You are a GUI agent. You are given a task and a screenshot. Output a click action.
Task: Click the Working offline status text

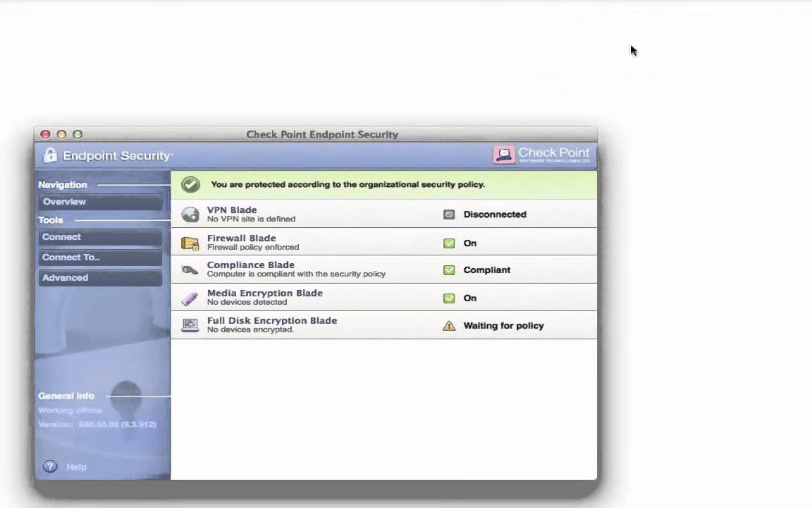coord(70,411)
